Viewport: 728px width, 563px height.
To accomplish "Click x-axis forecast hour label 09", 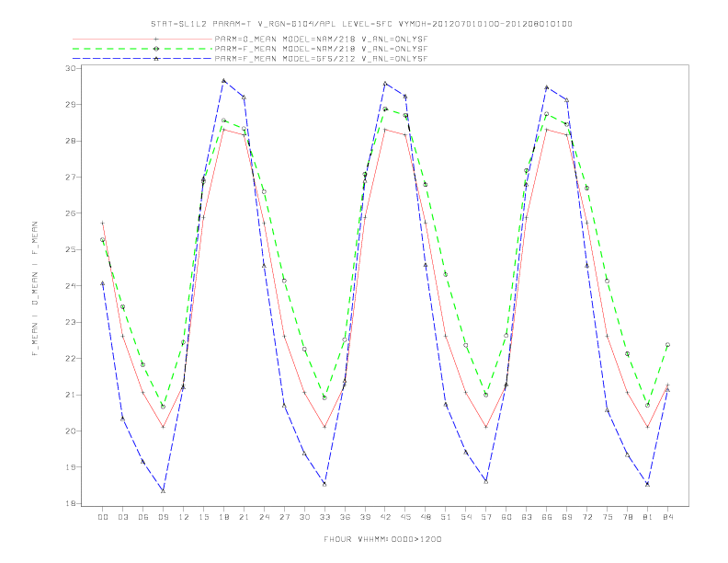I will point(163,517).
